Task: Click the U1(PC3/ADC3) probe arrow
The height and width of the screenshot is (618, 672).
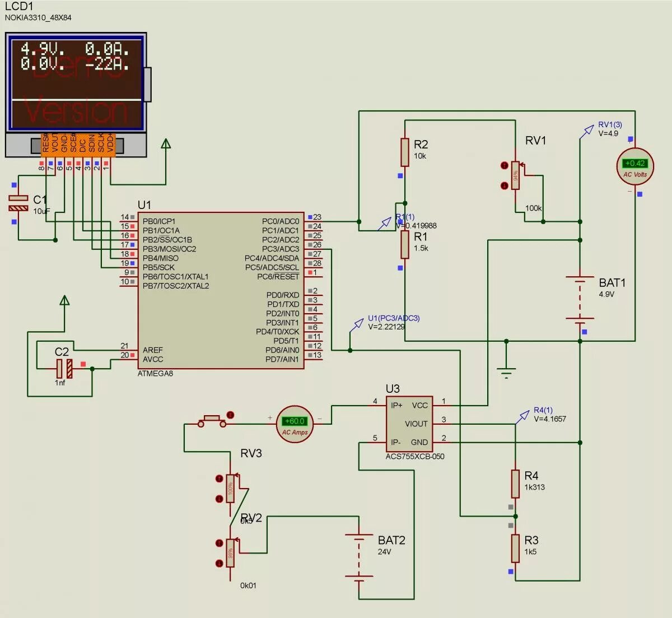Action: [357, 323]
